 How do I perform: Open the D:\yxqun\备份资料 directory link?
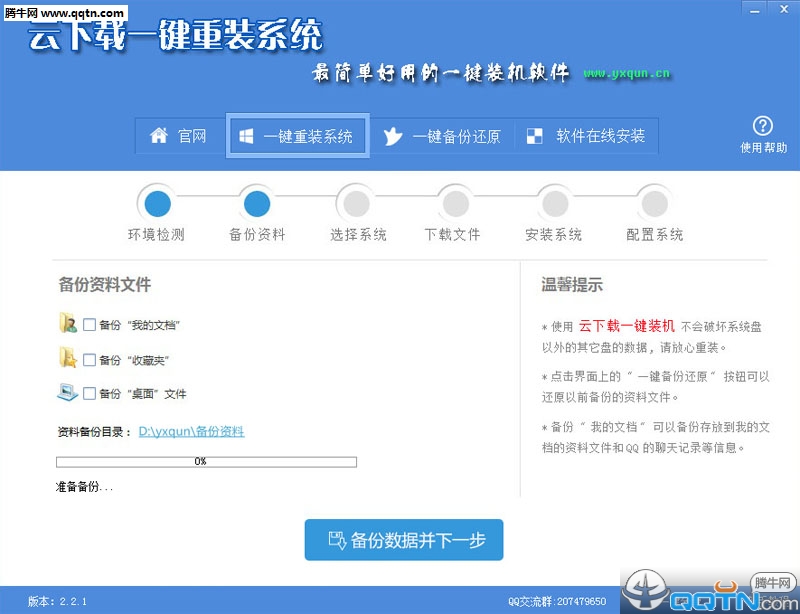[x=191, y=432]
